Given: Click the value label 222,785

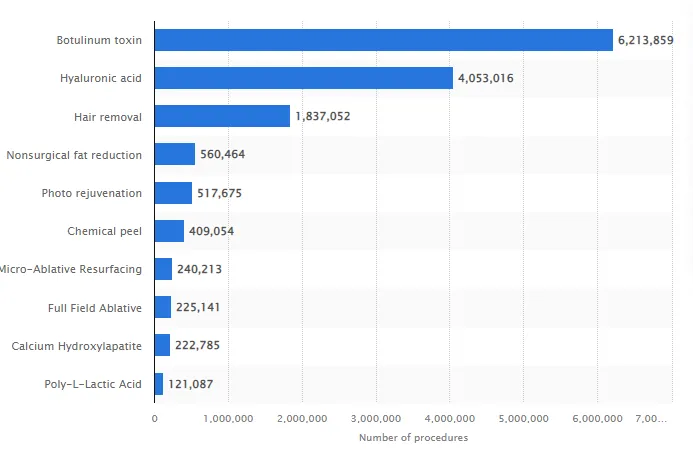Looking at the screenshot, I should click(x=197, y=346).
